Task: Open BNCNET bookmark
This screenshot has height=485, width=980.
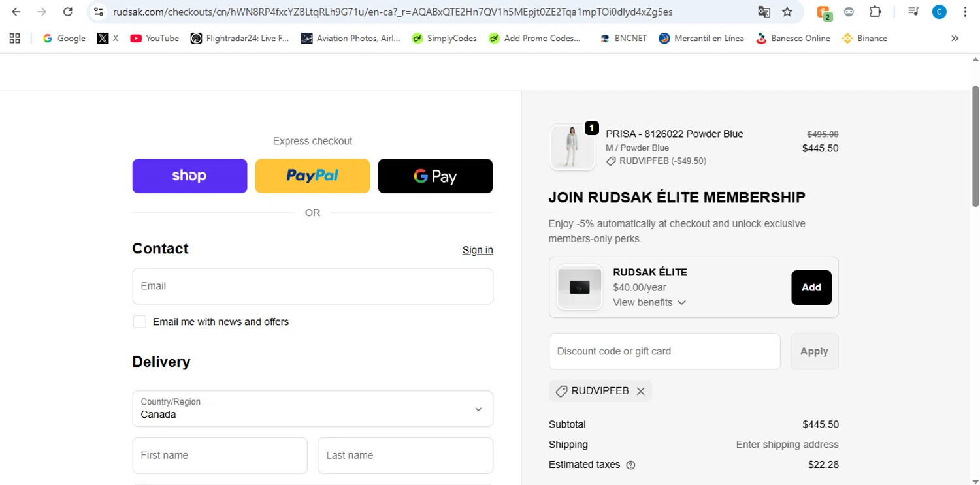Action: (x=623, y=39)
